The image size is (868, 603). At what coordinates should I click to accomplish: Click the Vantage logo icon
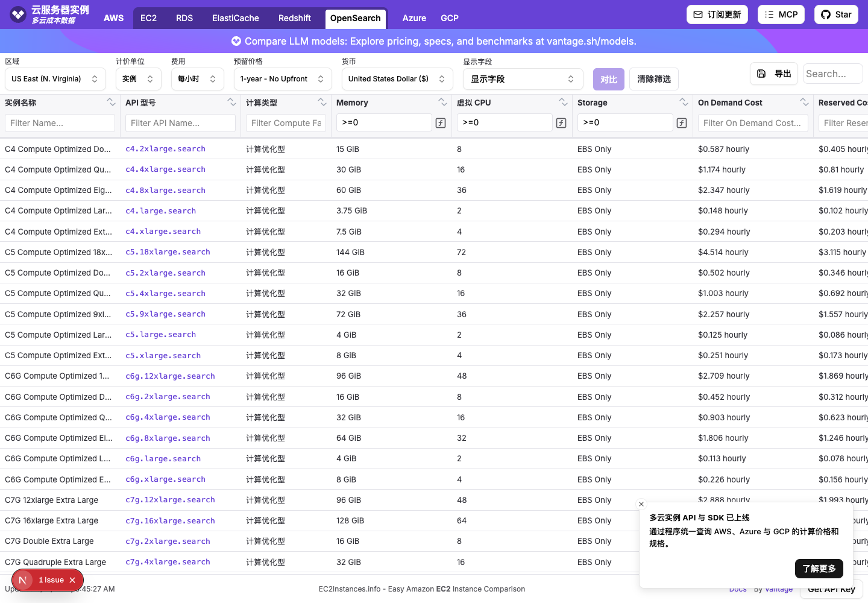coord(18,14)
